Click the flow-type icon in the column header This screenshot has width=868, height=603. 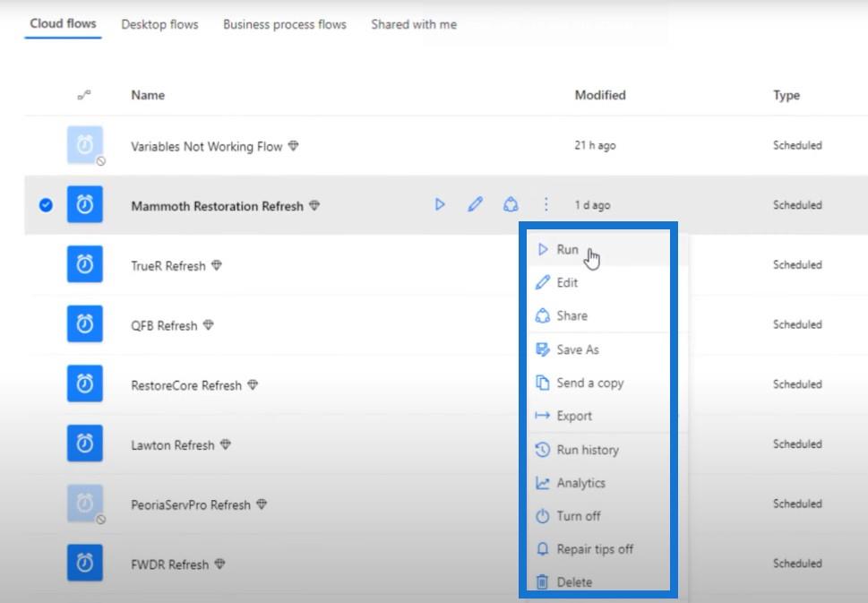(84, 95)
